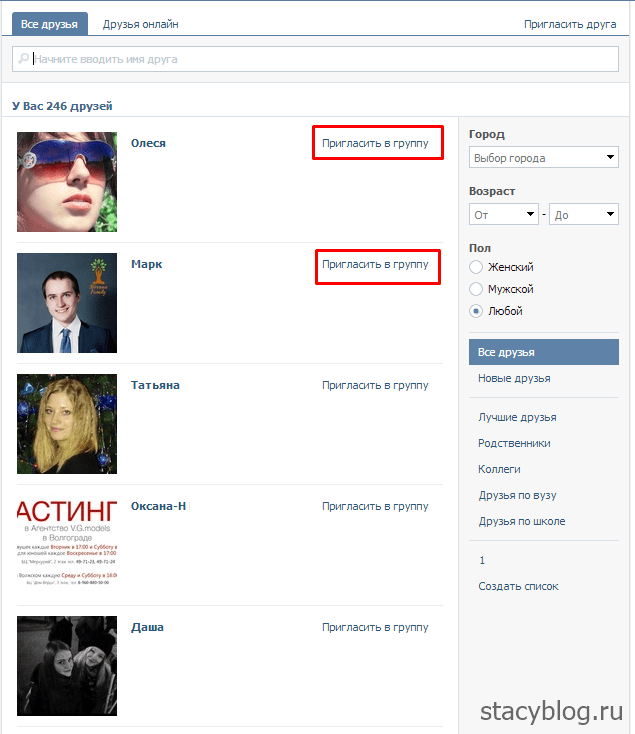Open Татьяна's profile photo

pos(67,424)
